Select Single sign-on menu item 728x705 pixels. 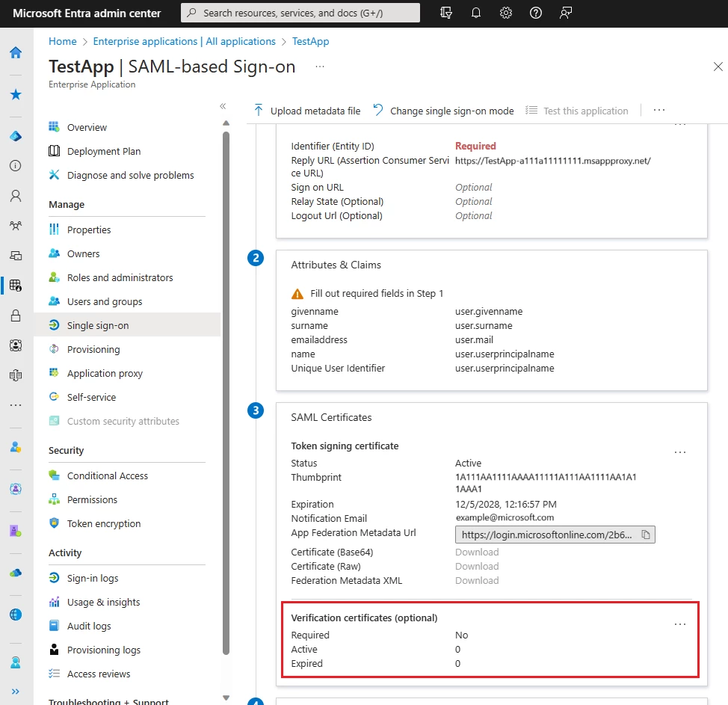[x=127, y=325]
